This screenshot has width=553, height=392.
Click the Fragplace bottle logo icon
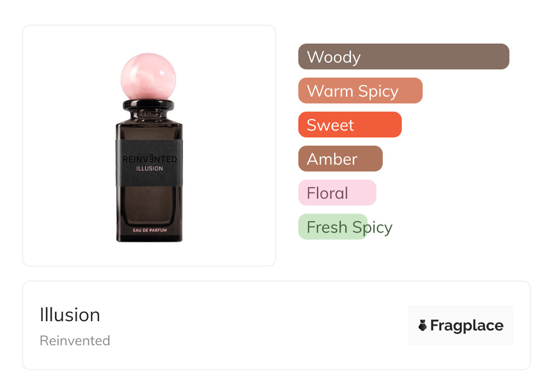[x=423, y=325]
